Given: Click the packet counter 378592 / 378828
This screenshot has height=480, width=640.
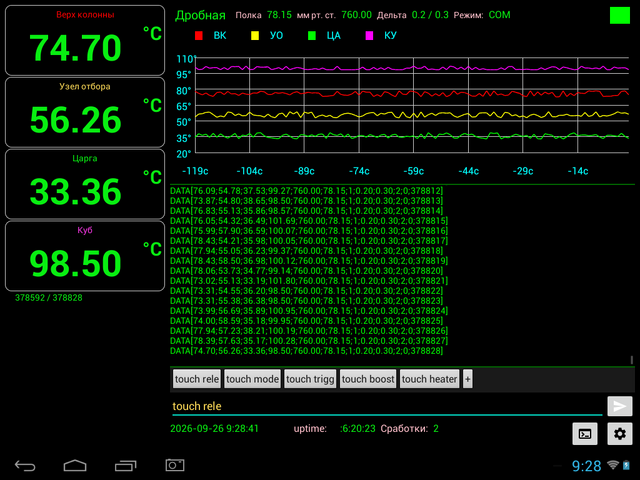Looking at the screenshot, I should 49,298.
